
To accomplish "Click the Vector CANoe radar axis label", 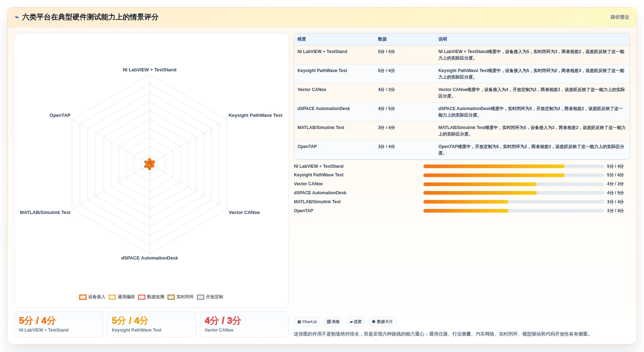I will tap(244, 213).
